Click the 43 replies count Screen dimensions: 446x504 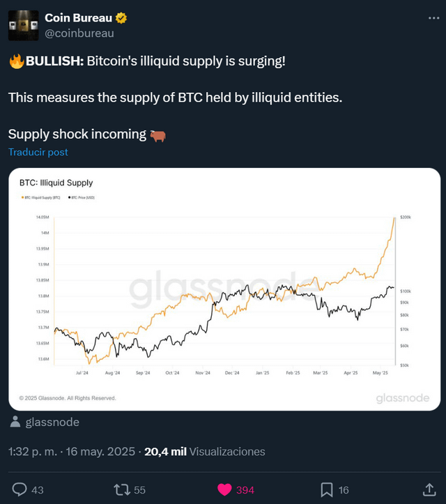point(37,490)
